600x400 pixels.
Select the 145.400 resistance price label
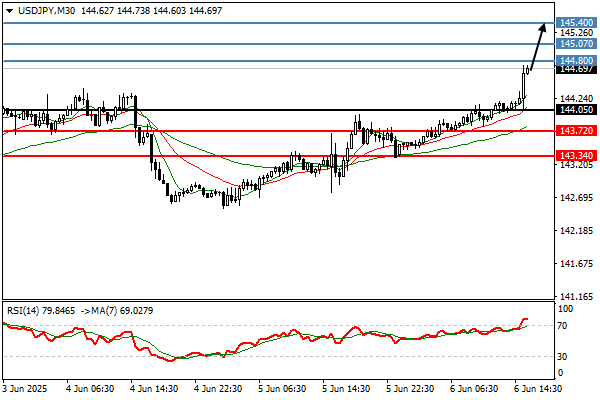coord(576,23)
